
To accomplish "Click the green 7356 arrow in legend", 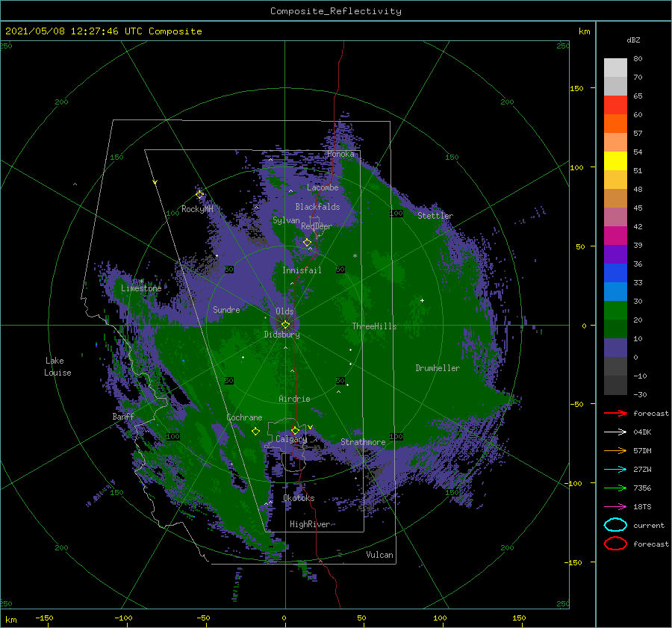I will [615, 488].
